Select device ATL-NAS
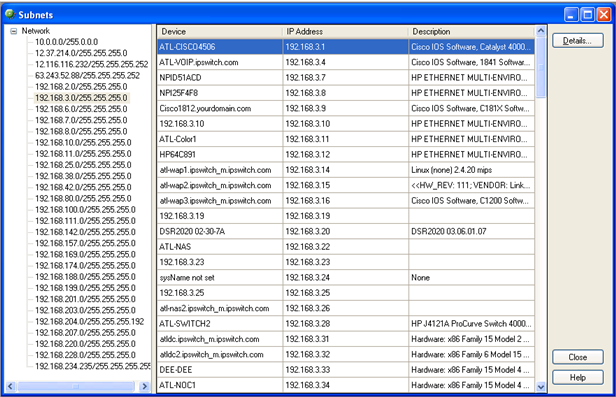This screenshot has height=397, width=616. click(175, 247)
